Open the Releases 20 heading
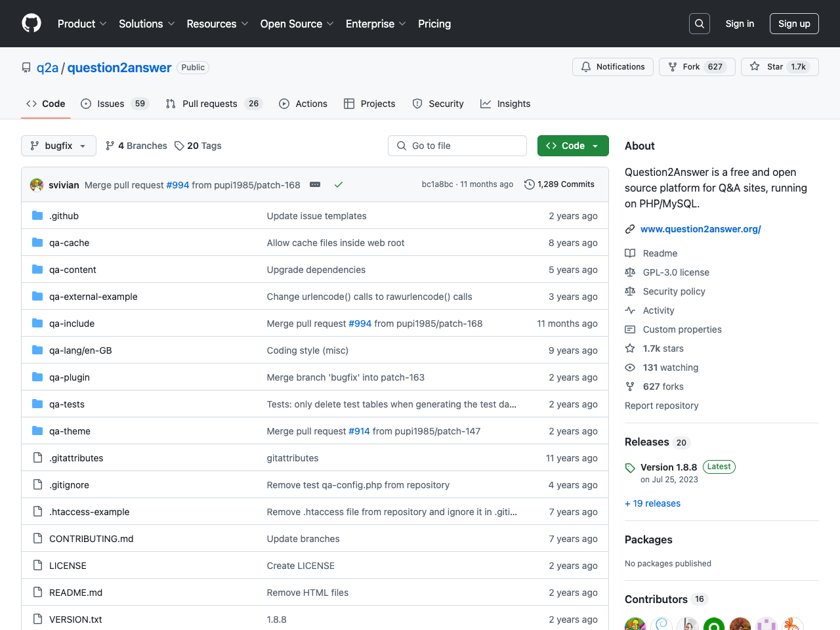The image size is (840, 630). tap(657, 442)
